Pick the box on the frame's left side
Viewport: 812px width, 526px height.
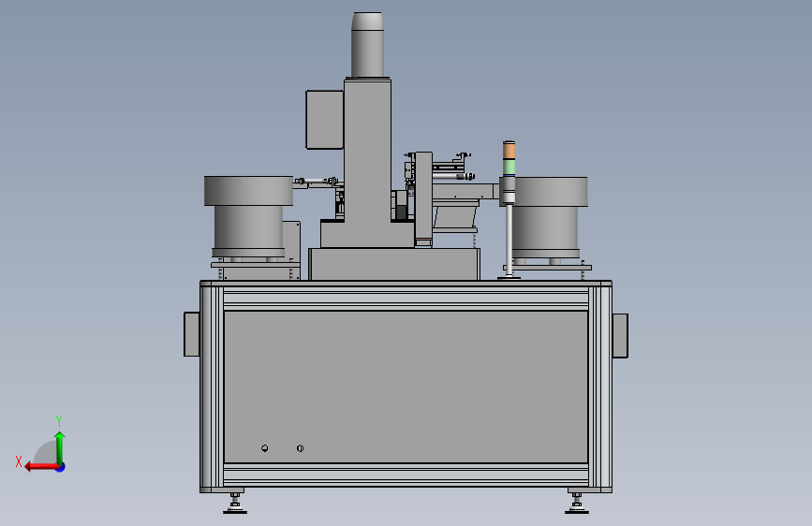pyautogui.click(x=192, y=334)
